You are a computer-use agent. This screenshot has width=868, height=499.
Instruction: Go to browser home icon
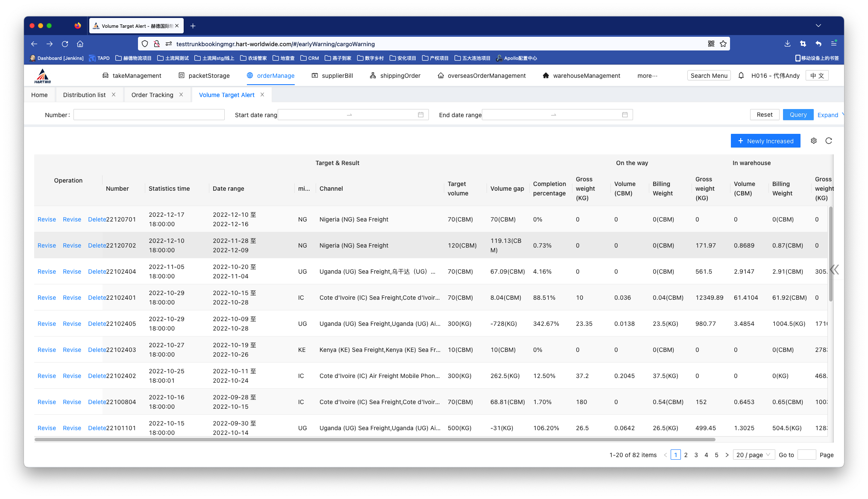pyautogui.click(x=80, y=44)
